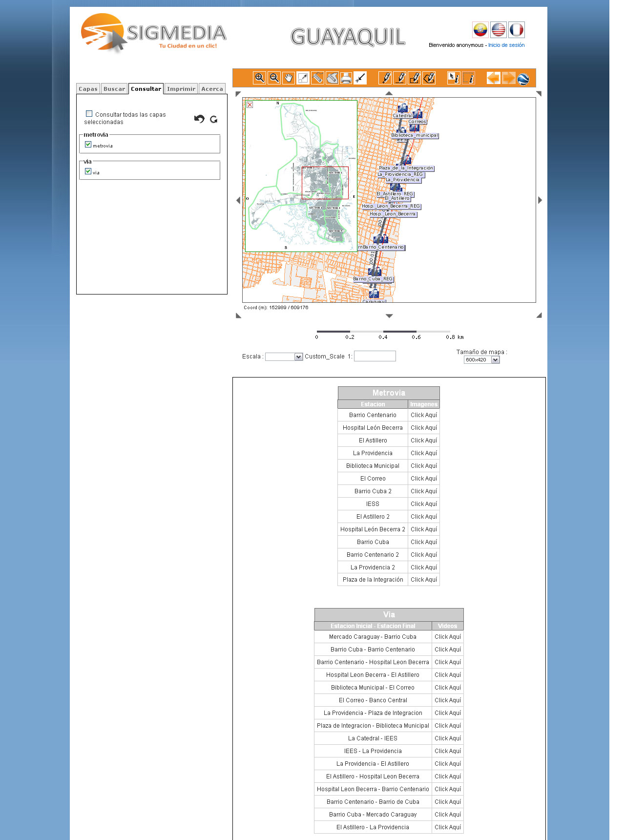Check 'Consultar todas las capas seleccionadas'
The height and width of the screenshot is (840, 625).
(89, 114)
